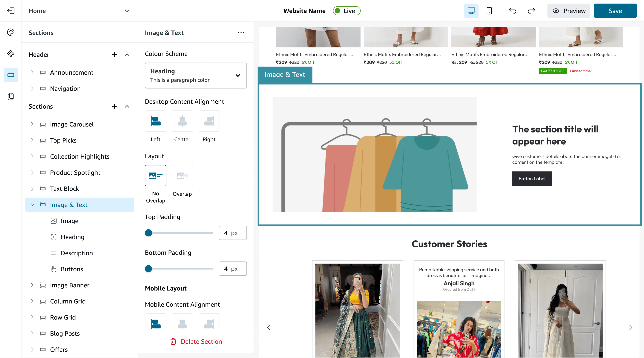The height and width of the screenshot is (358, 644).
Task: Switch to mobile device preview icon
Action: [489, 11]
